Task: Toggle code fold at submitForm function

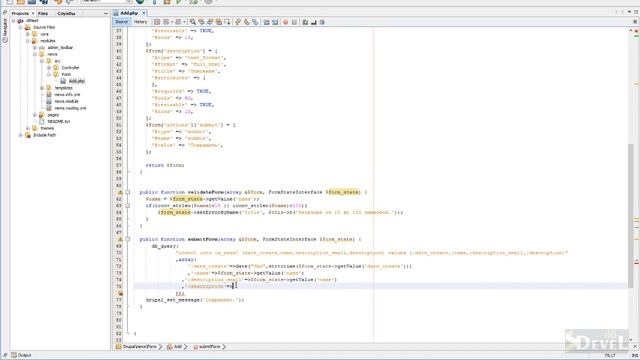Action: click(128, 239)
